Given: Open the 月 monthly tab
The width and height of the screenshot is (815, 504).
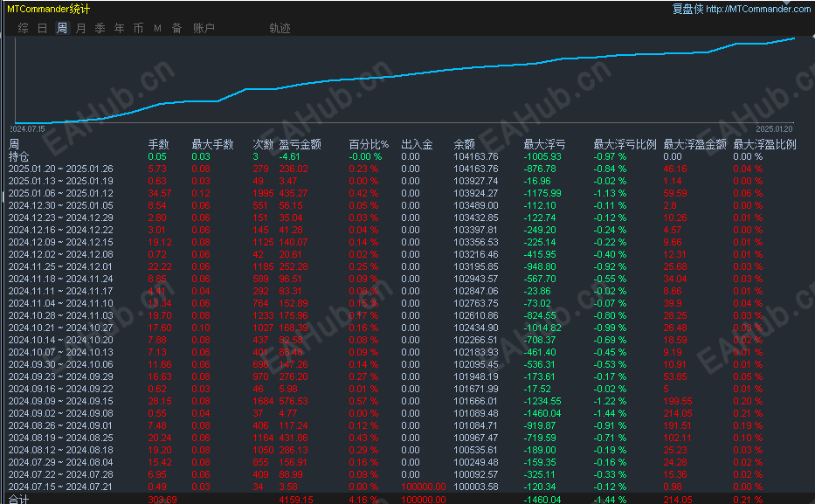Looking at the screenshot, I should pos(80,28).
